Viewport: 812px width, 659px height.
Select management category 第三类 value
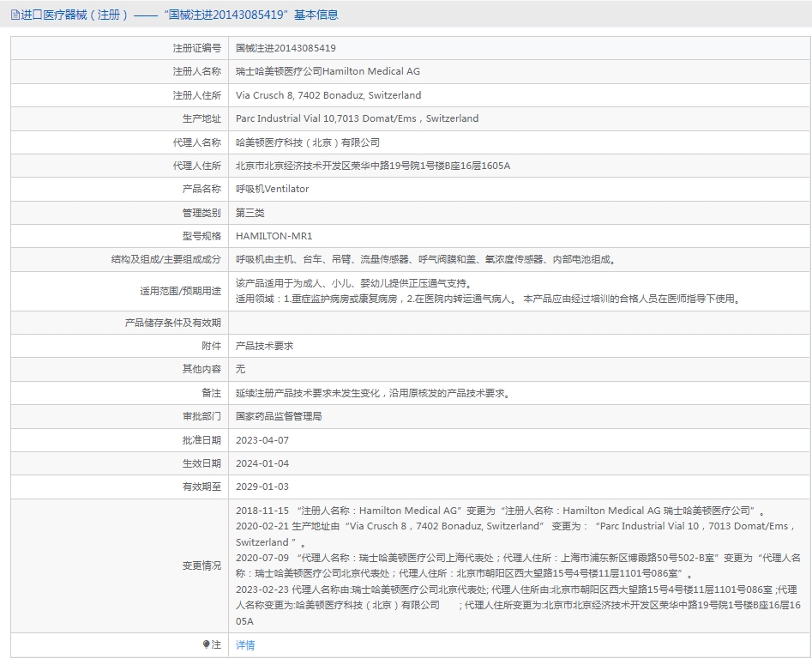(250, 213)
